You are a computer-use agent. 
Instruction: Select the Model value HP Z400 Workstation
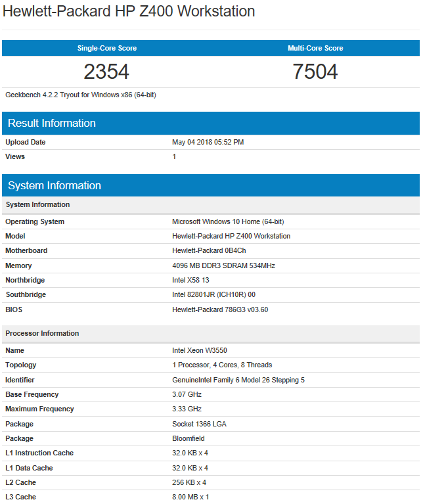point(231,237)
